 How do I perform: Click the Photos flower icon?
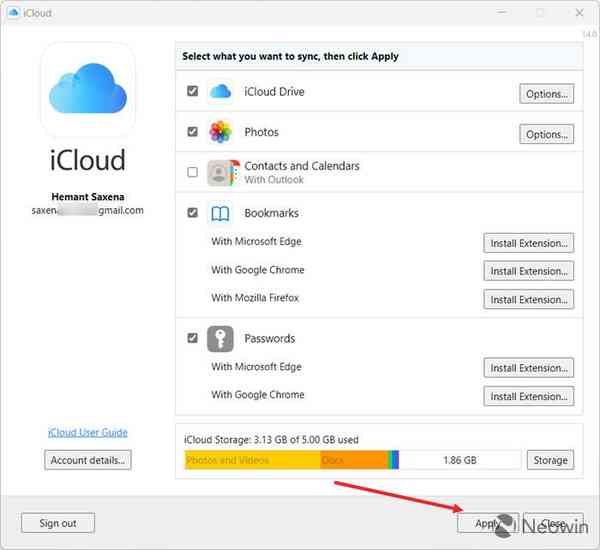[x=220, y=132]
